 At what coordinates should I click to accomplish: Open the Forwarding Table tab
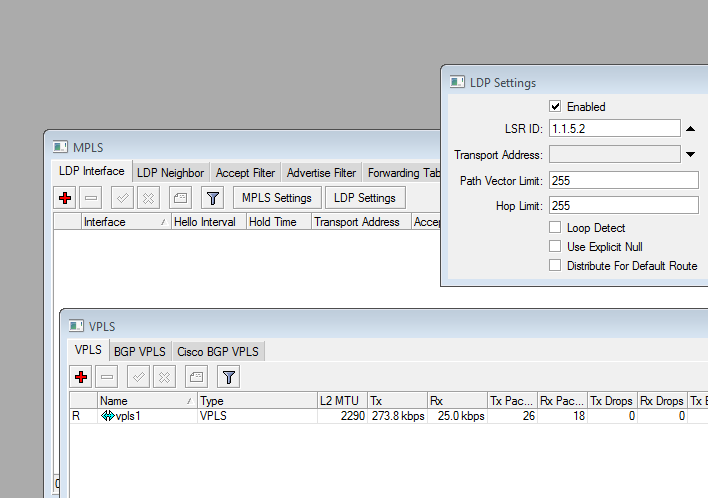402,172
